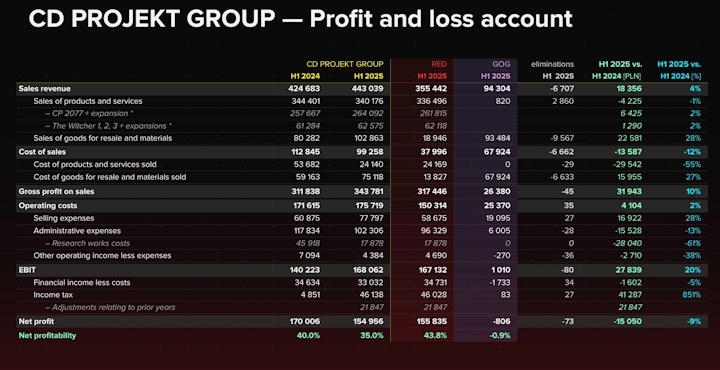
Task: Click the 'H1 2025 vs. H1 2024 [%]' header
Action: (x=679, y=70)
